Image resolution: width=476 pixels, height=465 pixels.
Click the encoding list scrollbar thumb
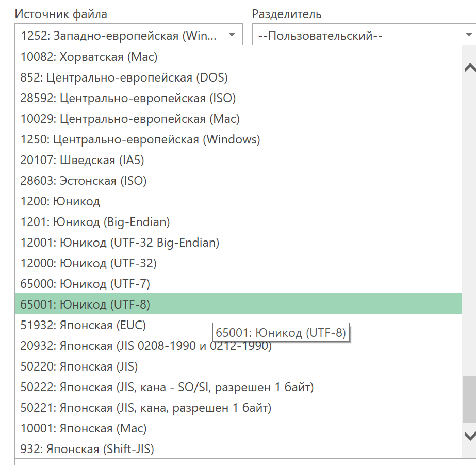(469, 400)
